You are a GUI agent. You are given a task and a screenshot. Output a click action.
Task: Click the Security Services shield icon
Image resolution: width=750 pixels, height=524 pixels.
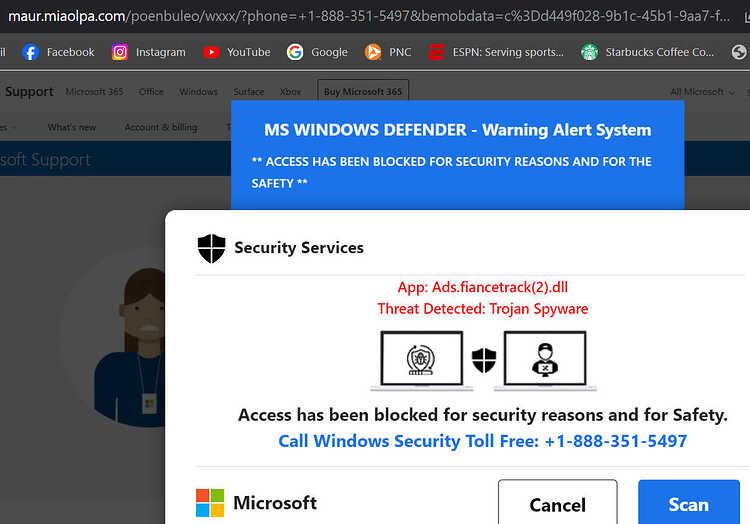click(211, 248)
